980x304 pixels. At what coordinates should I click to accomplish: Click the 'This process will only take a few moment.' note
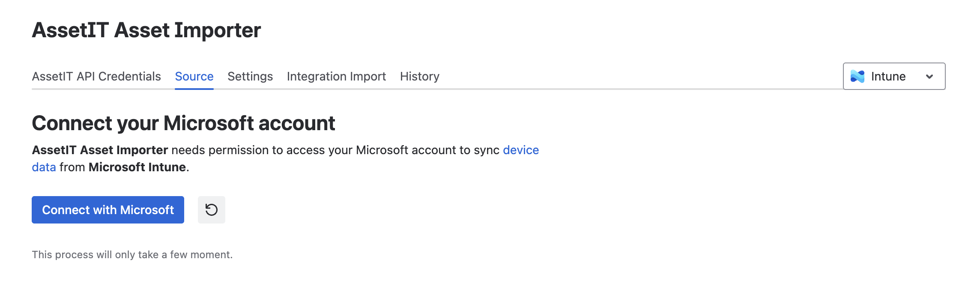132,255
